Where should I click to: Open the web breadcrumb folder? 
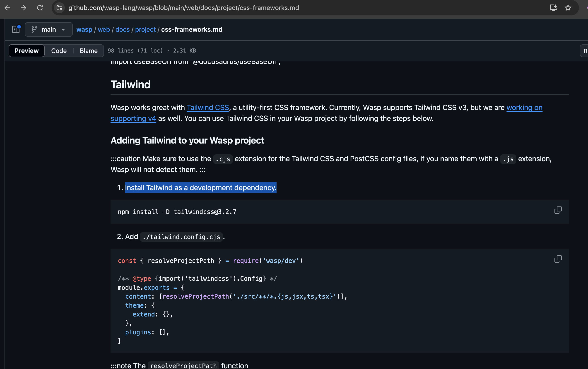[104, 29]
